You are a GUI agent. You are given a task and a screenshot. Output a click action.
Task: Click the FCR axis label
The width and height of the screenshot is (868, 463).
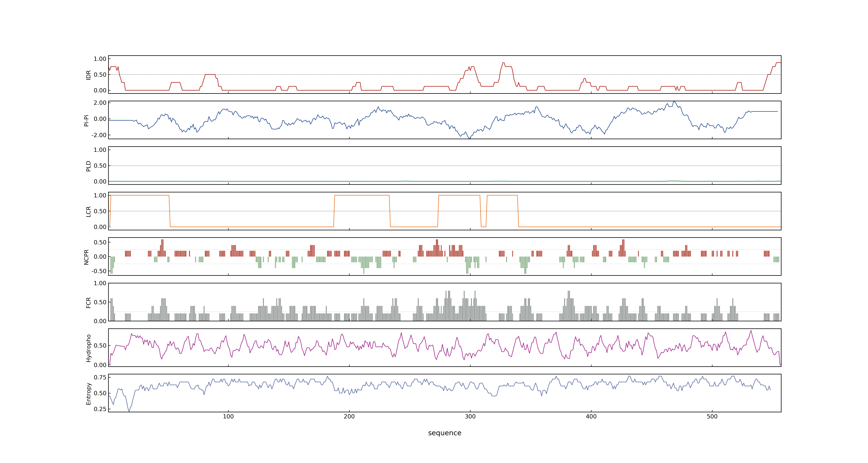click(x=88, y=302)
